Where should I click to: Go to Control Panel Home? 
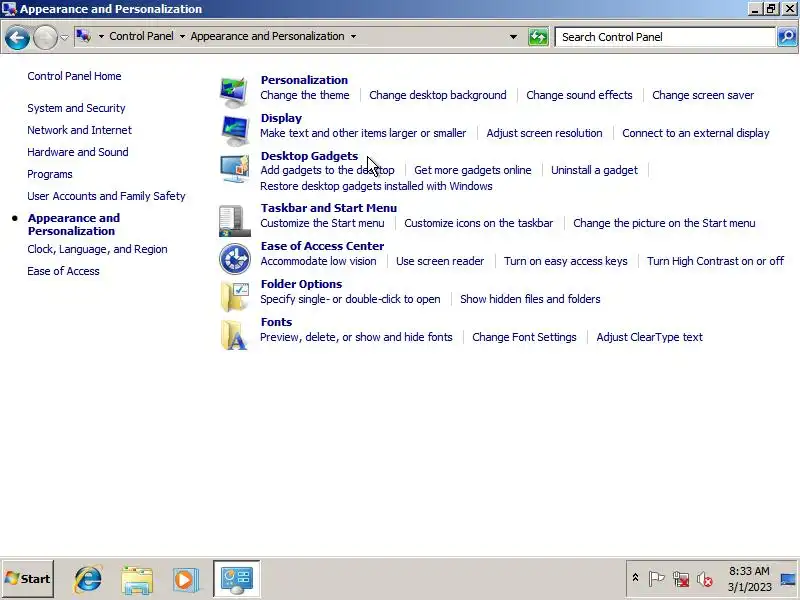[x=74, y=76]
